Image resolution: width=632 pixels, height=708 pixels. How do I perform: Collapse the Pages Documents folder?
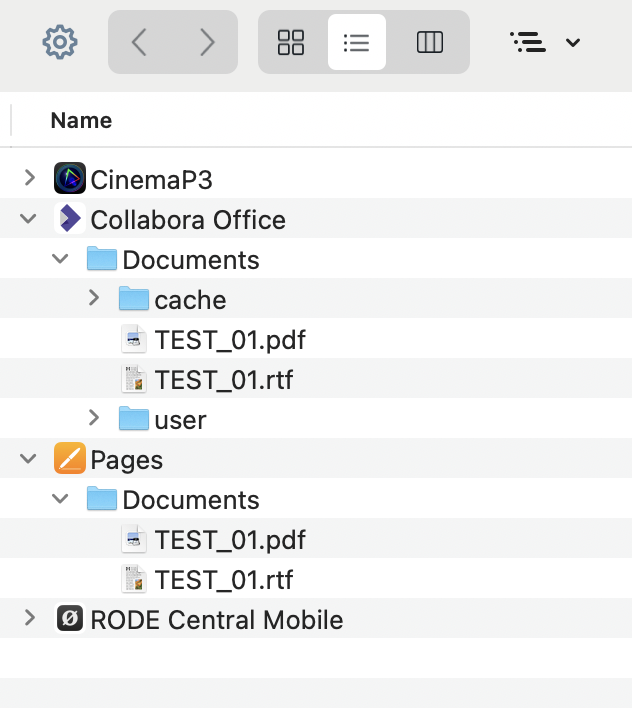[x=61, y=499]
